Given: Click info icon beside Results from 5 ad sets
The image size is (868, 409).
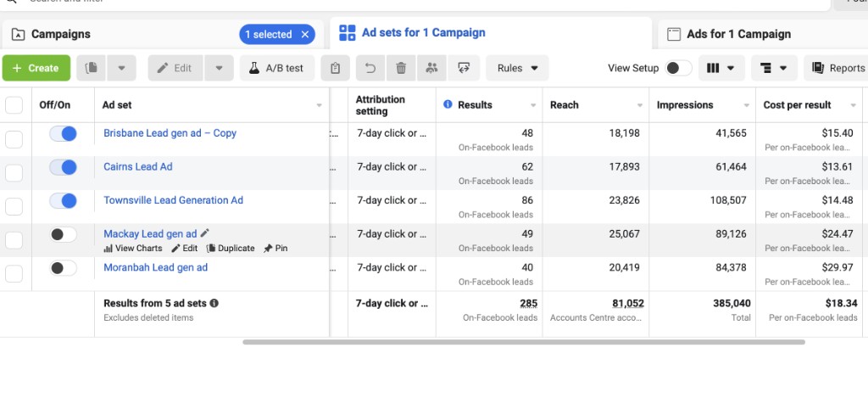Looking at the screenshot, I should [214, 303].
